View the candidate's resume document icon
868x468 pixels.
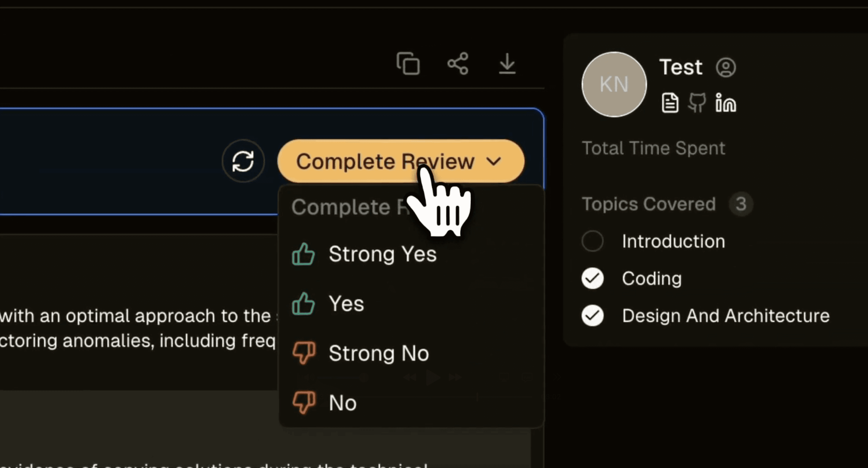[x=670, y=102]
